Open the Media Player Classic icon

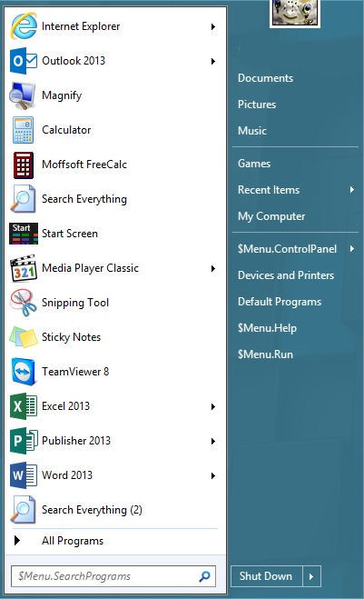24,268
